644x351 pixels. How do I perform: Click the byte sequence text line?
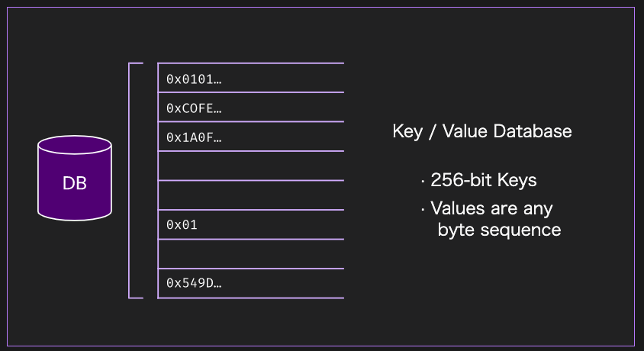(499, 230)
